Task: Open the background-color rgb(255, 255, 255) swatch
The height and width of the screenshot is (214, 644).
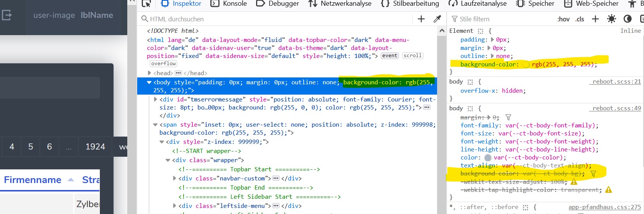Action: click(x=526, y=64)
